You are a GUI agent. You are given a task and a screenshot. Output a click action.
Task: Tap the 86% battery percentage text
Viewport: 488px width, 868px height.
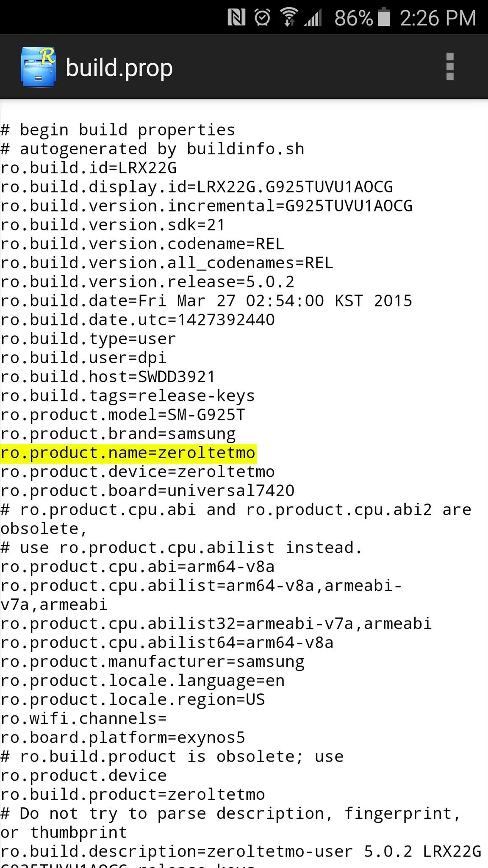point(354,18)
